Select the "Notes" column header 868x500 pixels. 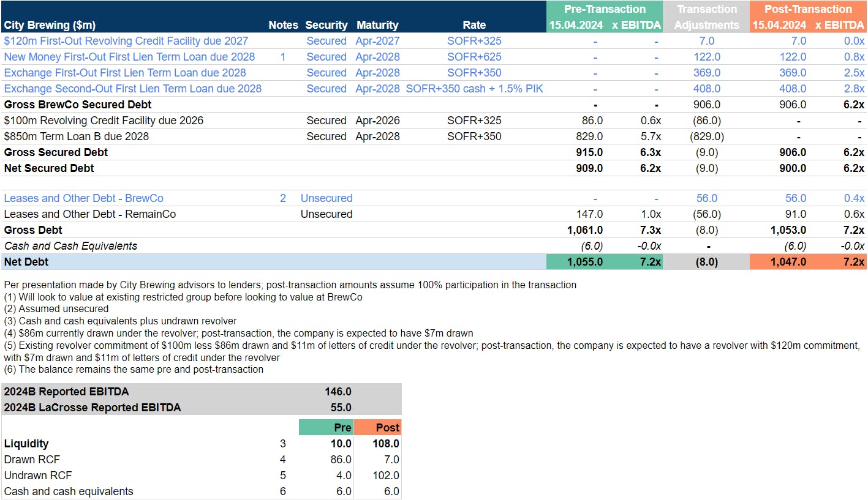pyautogui.click(x=283, y=25)
